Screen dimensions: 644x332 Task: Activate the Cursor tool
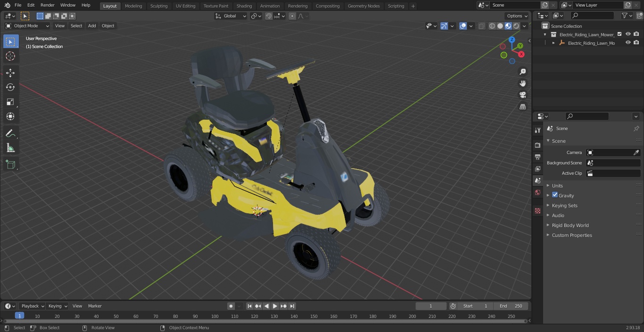10,57
